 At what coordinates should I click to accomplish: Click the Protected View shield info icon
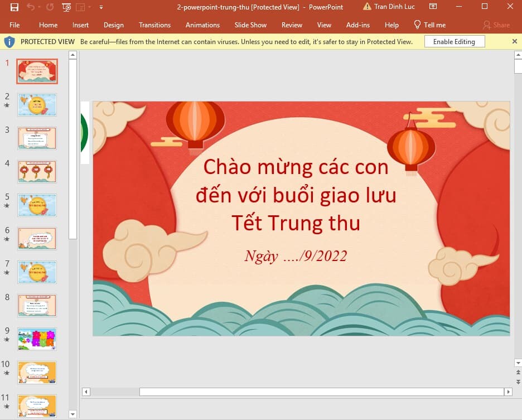click(10, 41)
